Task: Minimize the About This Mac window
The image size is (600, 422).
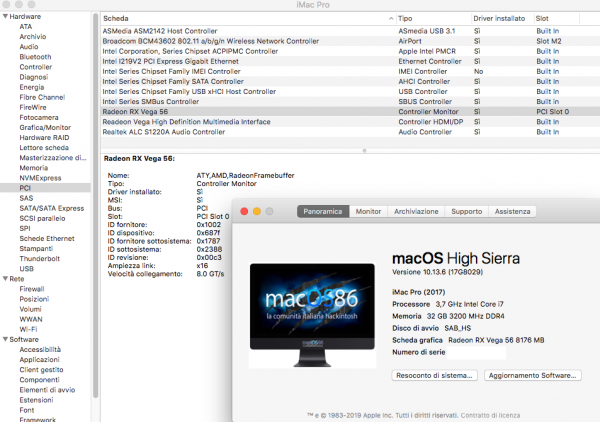Action: [x=257, y=211]
